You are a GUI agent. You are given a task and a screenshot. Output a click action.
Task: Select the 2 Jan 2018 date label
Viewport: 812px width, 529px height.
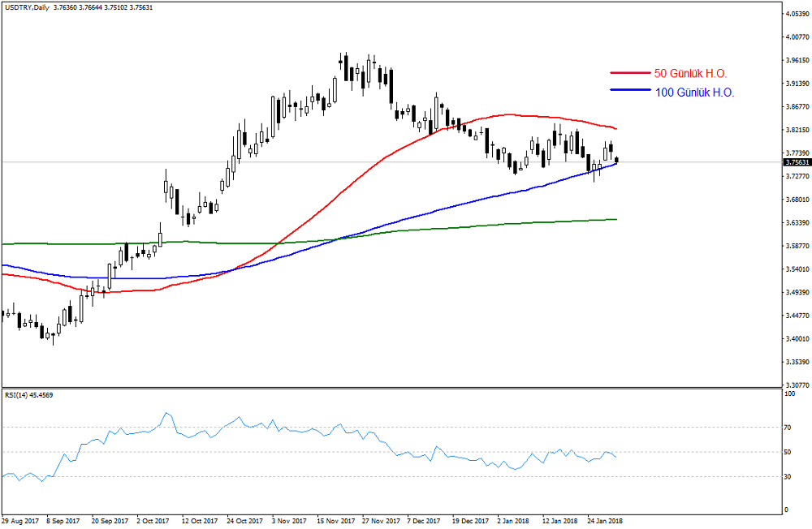click(x=514, y=520)
